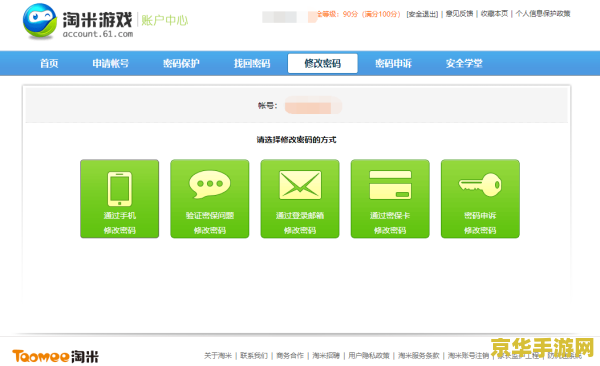Open the 关于淘米 footer link
This screenshot has width=600, height=366.
point(218,356)
